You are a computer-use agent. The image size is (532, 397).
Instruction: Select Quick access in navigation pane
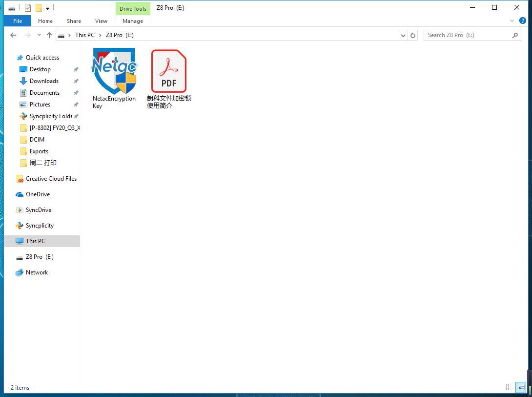(x=42, y=57)
